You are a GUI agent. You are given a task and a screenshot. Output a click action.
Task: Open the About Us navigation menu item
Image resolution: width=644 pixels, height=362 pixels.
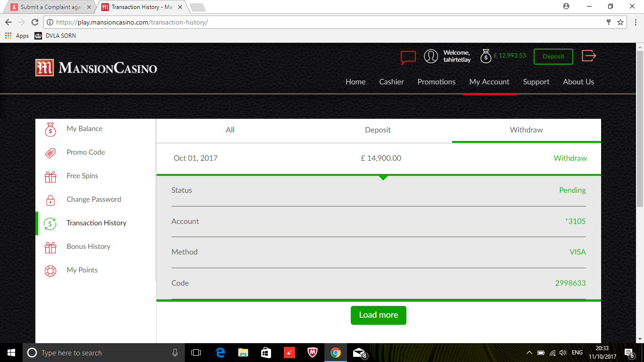click(578, 82)
